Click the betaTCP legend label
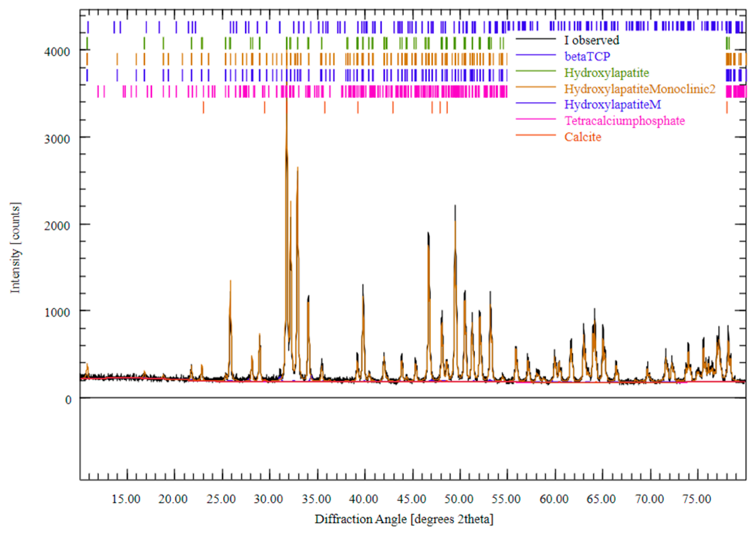The width and height of the screenshot is (756, 533). point(587,56)
